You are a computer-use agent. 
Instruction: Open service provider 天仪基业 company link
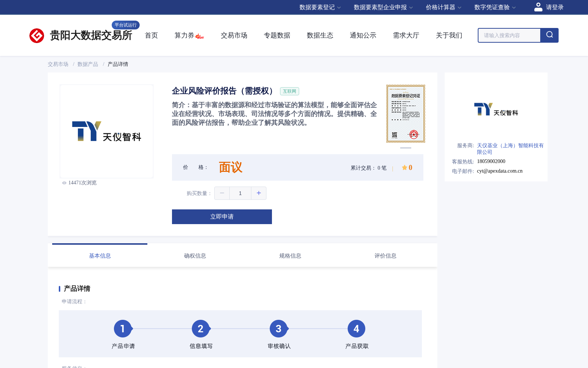(x=510, y=149)
